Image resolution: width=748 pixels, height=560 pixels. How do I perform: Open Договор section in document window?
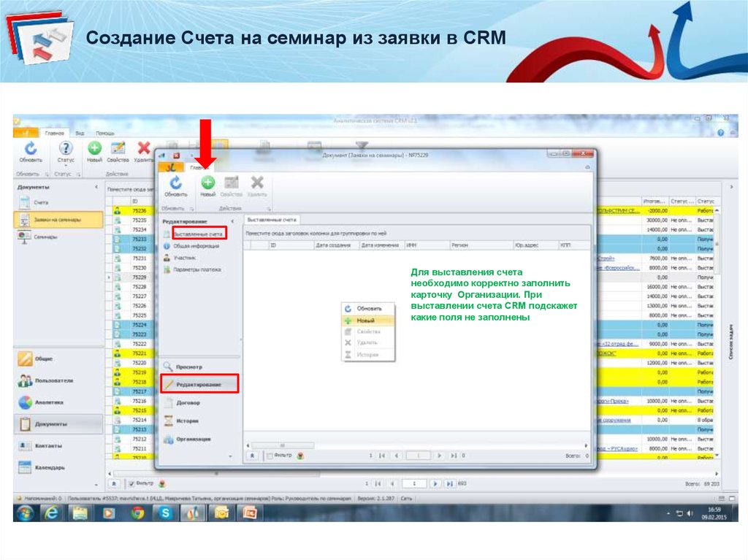188,403
